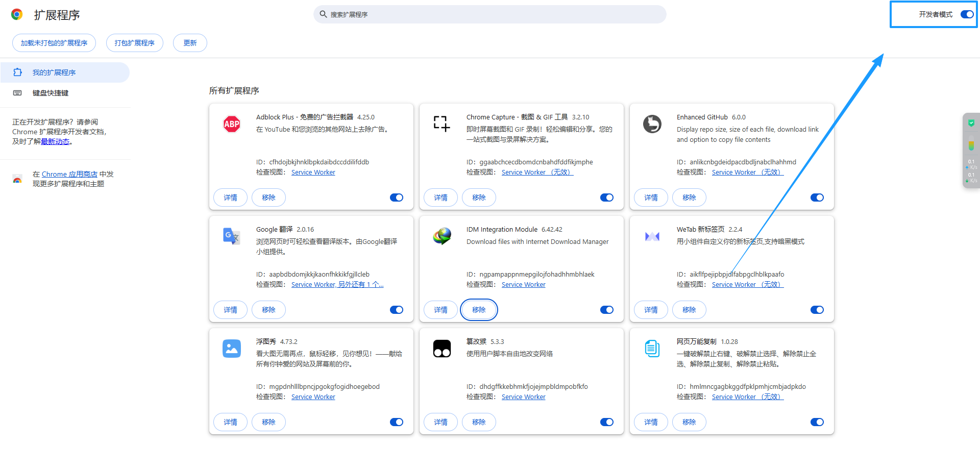Open 详情 for 浮图秀
This screenshot has width=980, height=469.
click(x=230, y=422)
